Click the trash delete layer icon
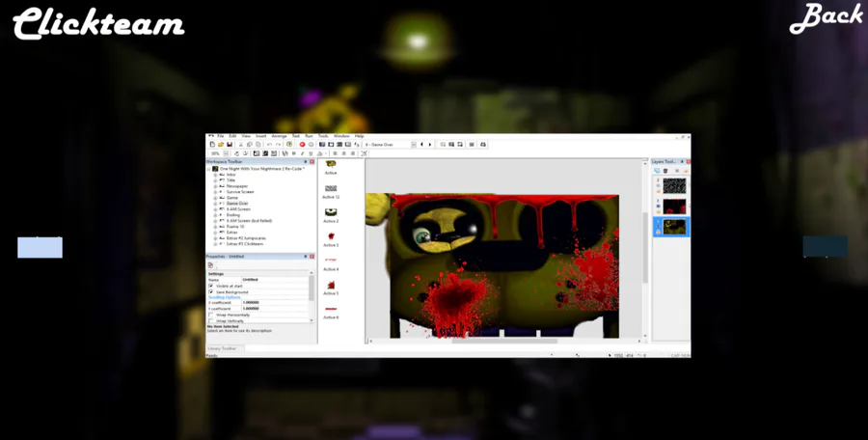The height and width of the screenshot is (440, 868). coord(665,171)
